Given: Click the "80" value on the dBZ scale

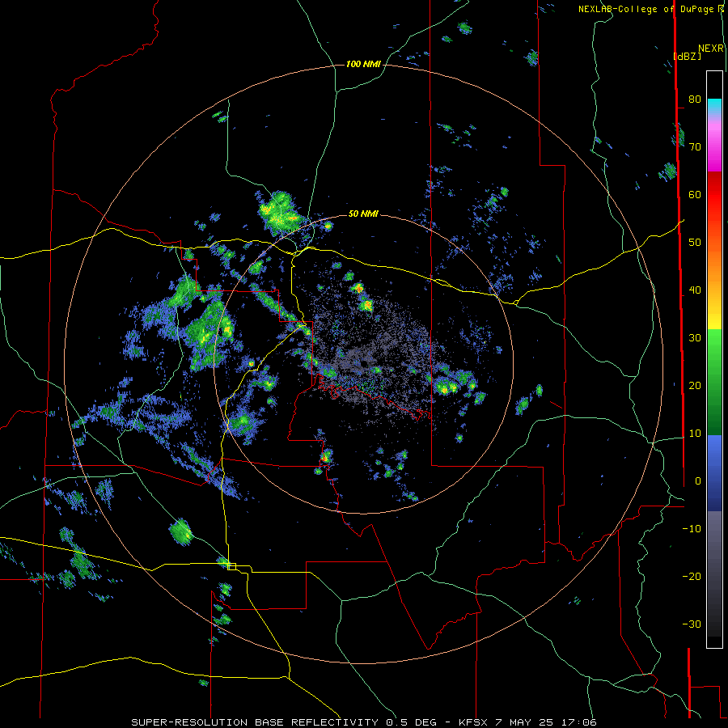Looking at the screenshot, I should [695, 99].
